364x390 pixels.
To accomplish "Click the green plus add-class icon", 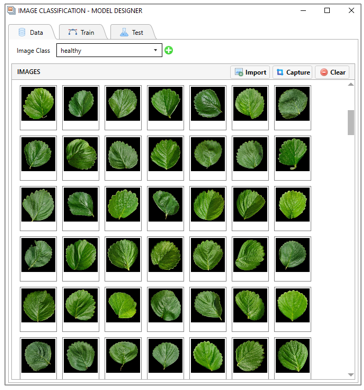I will [169, 50].
